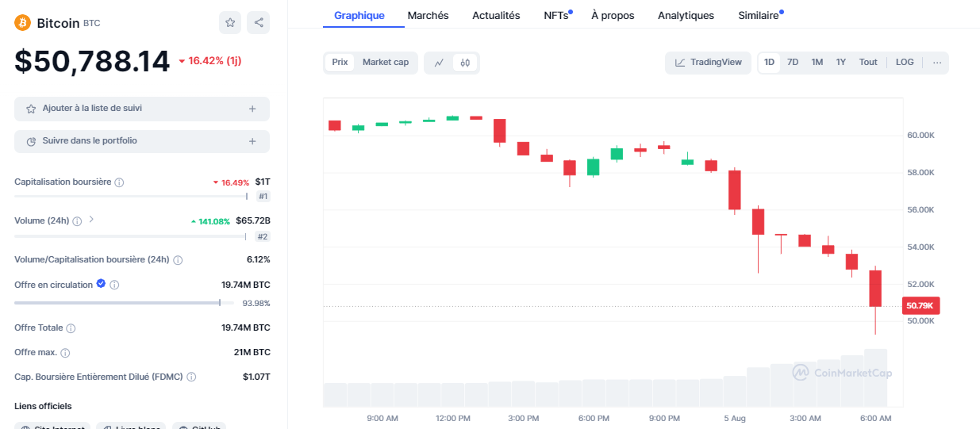This screenshot has height=429, width=980.
Task: Click the $50,788.14 price value
Action: [x=92, y=62]
